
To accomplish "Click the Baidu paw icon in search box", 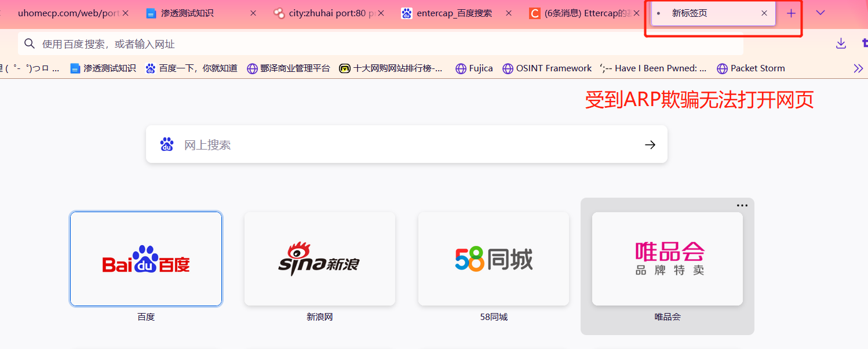I will click(x=167, y=144).
